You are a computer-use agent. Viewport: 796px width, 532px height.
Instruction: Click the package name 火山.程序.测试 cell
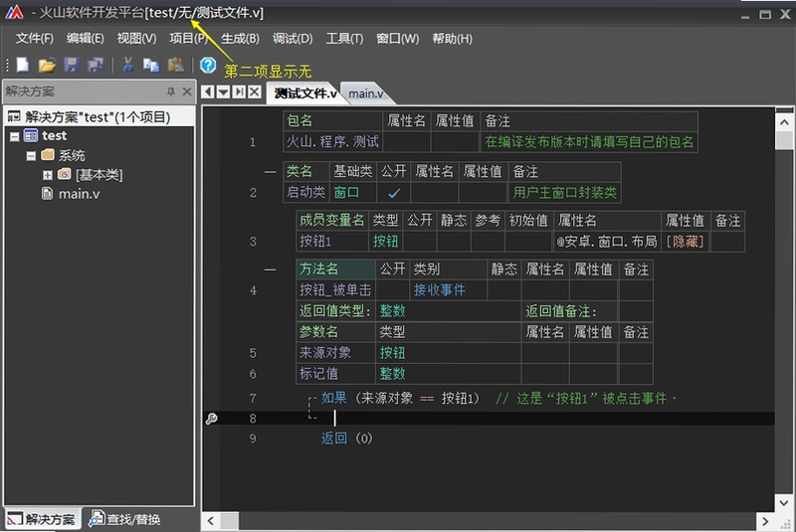pyautogui.click(x=332, y=141)
